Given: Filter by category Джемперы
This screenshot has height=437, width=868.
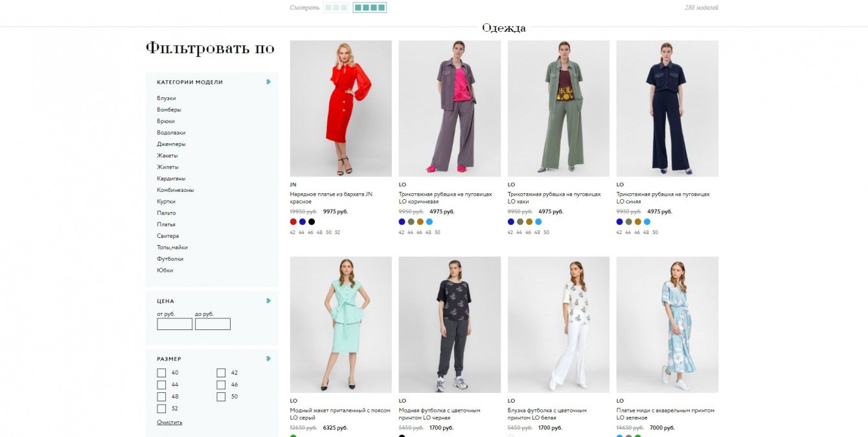Looking at the screenshot, I should coord(171,144).
